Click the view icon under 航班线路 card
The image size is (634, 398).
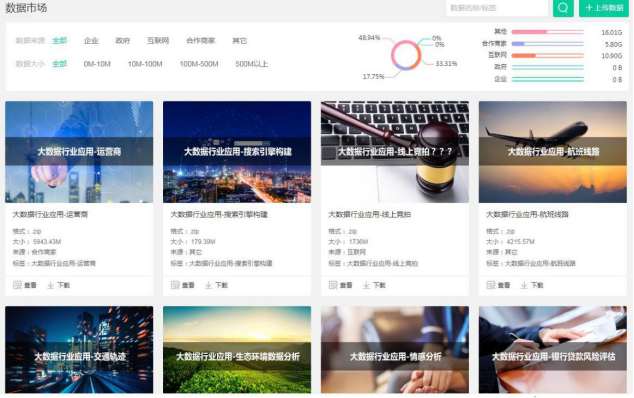(x=491, y=285)
